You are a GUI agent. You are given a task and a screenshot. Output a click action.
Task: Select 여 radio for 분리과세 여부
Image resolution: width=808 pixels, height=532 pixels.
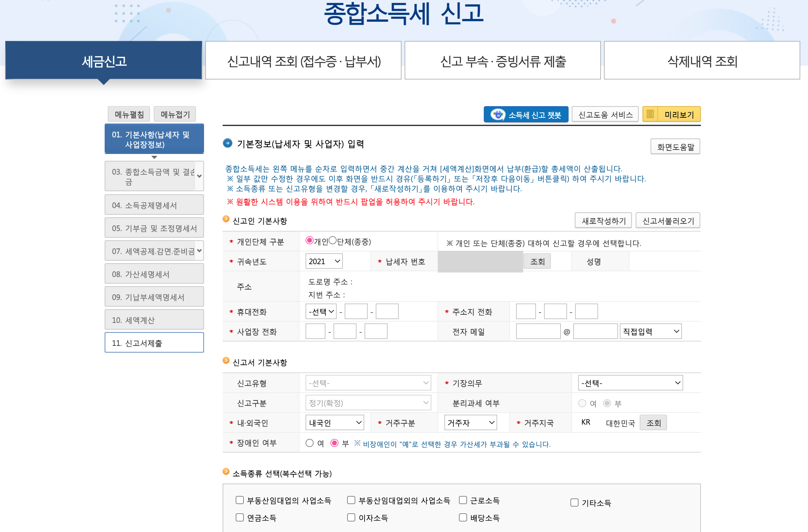582,403
